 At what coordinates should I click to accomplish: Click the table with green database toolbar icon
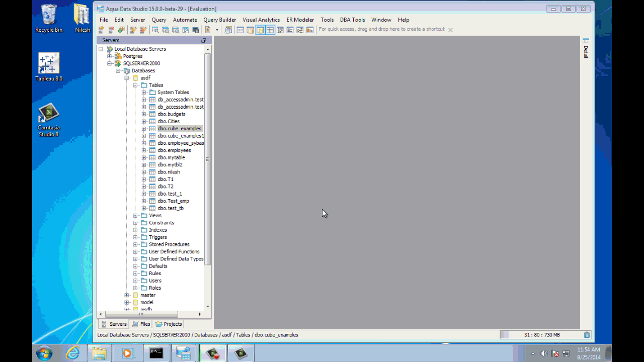tap(121, 30)
